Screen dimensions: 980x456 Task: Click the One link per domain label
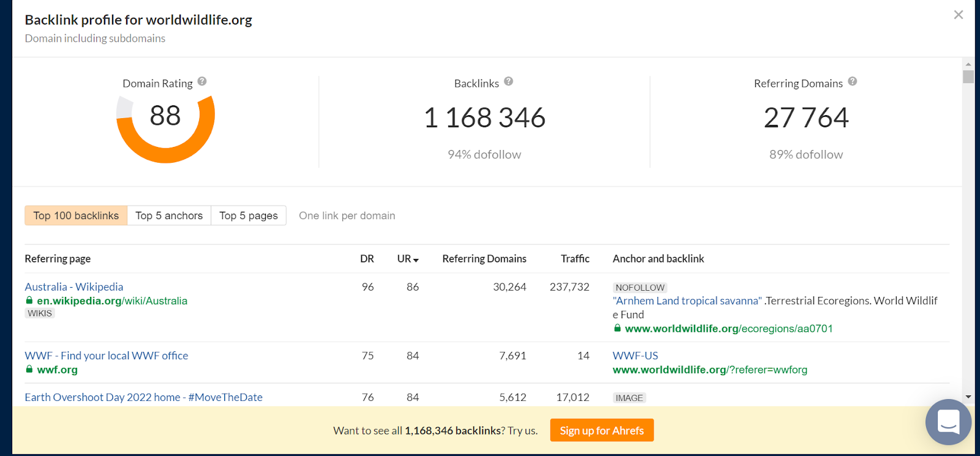pos(347,215)
